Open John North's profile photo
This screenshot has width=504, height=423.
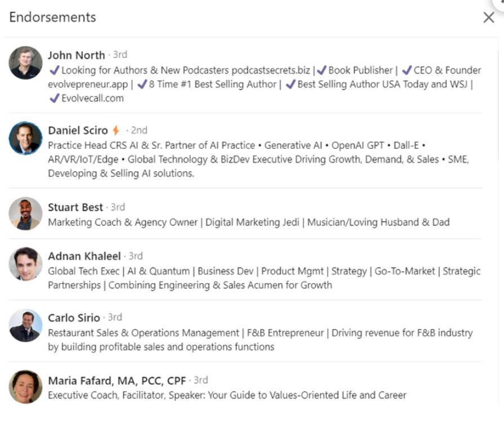[x=25, y=63]
